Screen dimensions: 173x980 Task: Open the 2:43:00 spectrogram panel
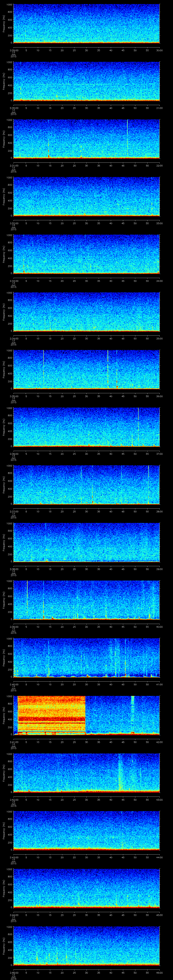(86, 831)
